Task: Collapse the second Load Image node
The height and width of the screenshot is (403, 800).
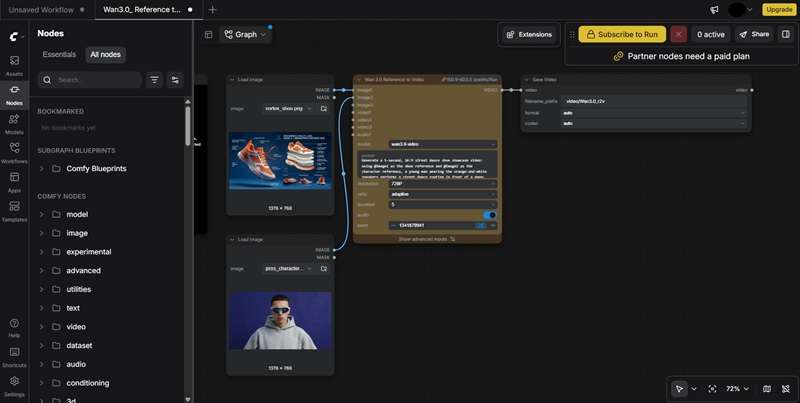Action: [232, 239]
